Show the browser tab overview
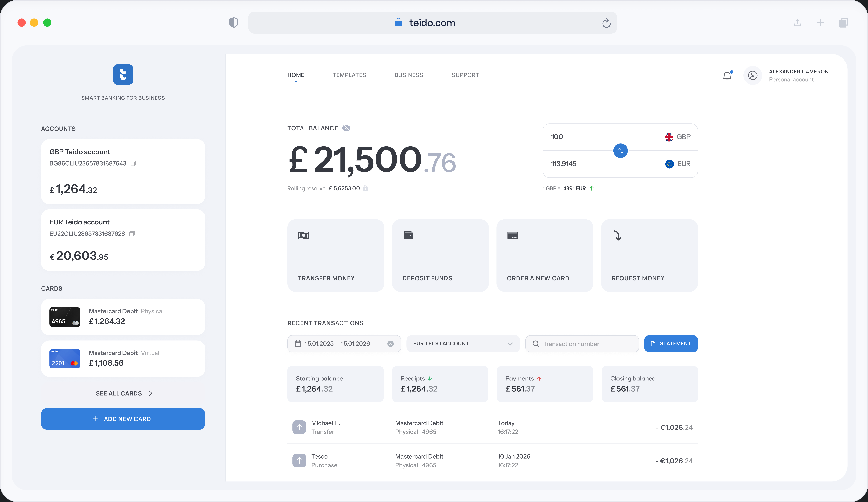 pos(844,23)
